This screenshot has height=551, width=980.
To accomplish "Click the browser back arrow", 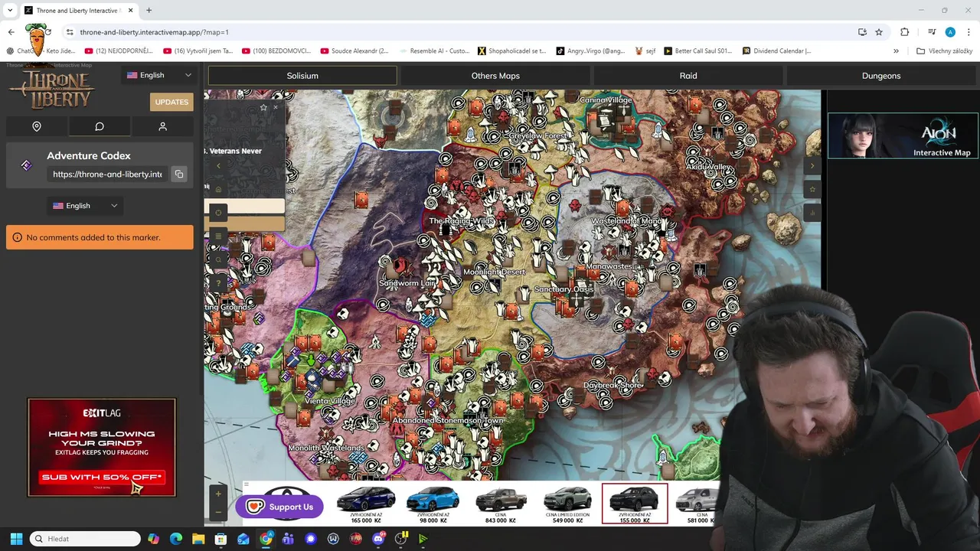I will (x=11, y=32).
